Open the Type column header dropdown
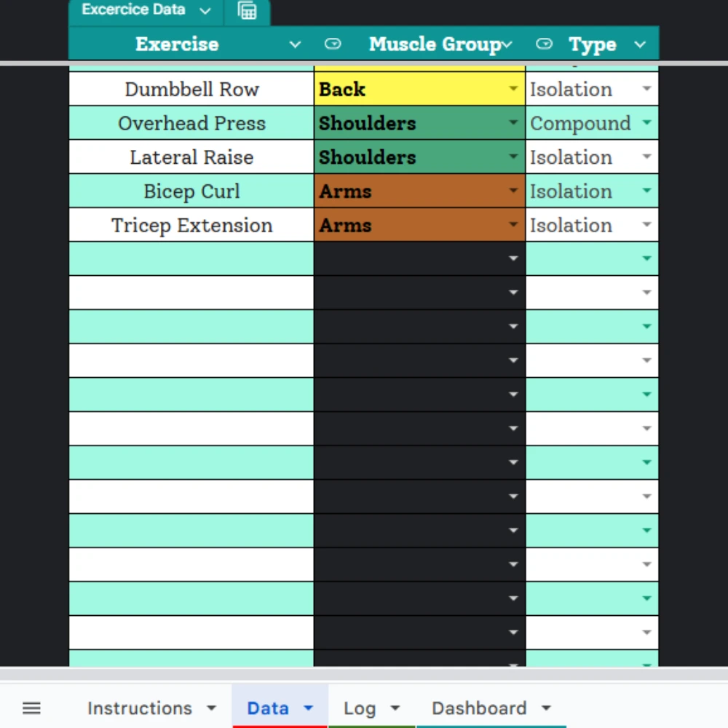 point(639,44)
